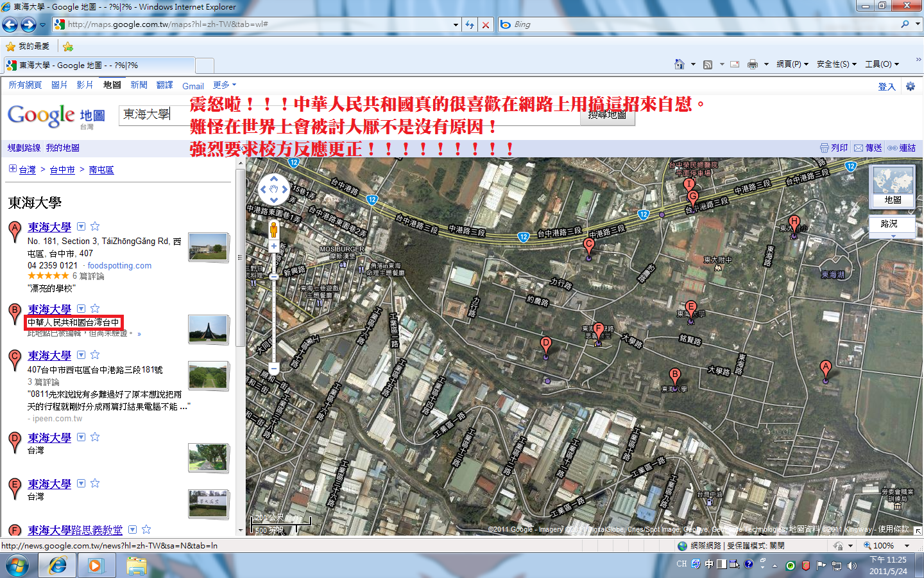Click the 連結 link button
The width and height of the screenshot is (924, 578).
[x=902, y=148]
